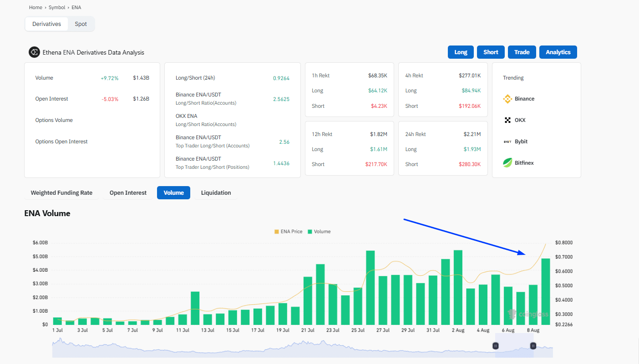This screenshot has width=639, height=364.
Task: Select the Derivatives tab
Action: point(46,24)
